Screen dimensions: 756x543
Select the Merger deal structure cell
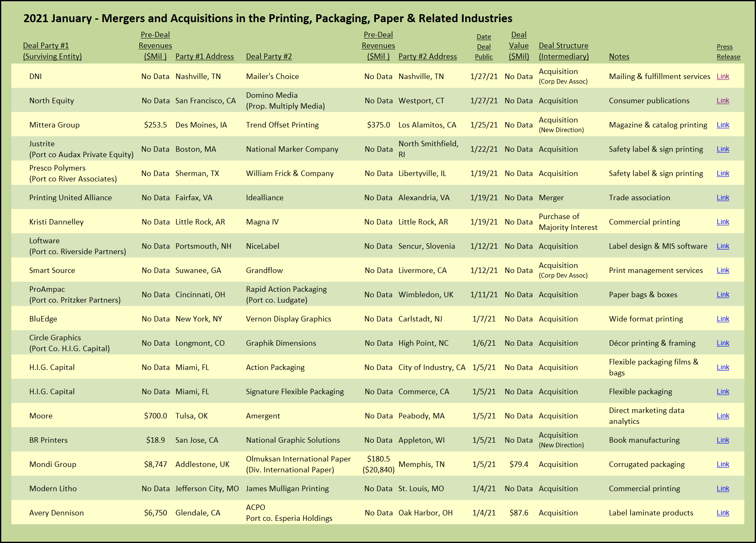[x=551, y=198]
